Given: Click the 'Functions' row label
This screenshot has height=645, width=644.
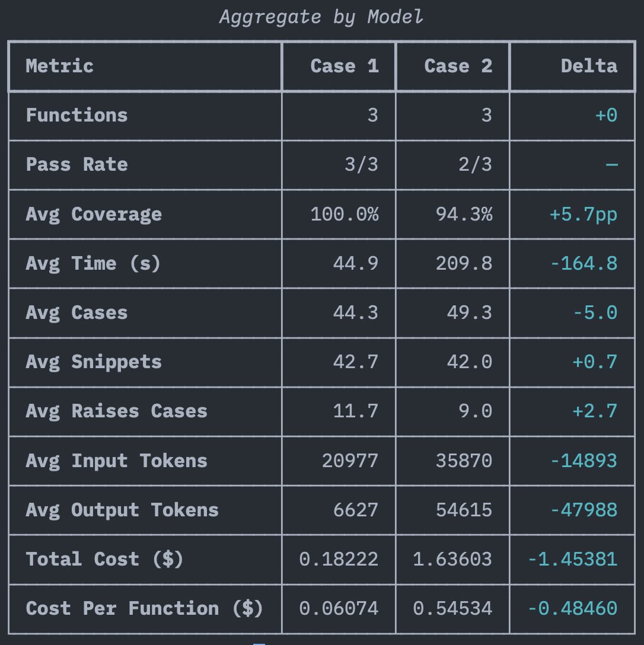Looking at the screenshot, I should pos(76,115).
